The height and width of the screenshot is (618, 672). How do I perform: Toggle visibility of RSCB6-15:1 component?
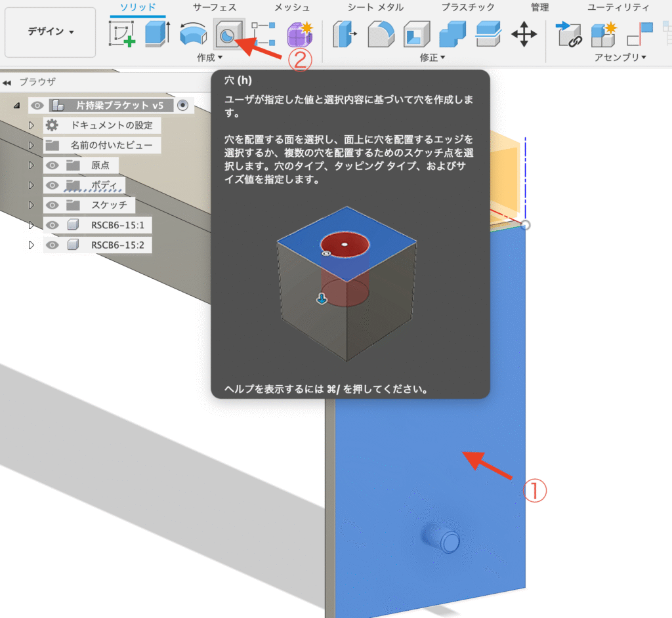pyautogui.click(x=51, y=224)
